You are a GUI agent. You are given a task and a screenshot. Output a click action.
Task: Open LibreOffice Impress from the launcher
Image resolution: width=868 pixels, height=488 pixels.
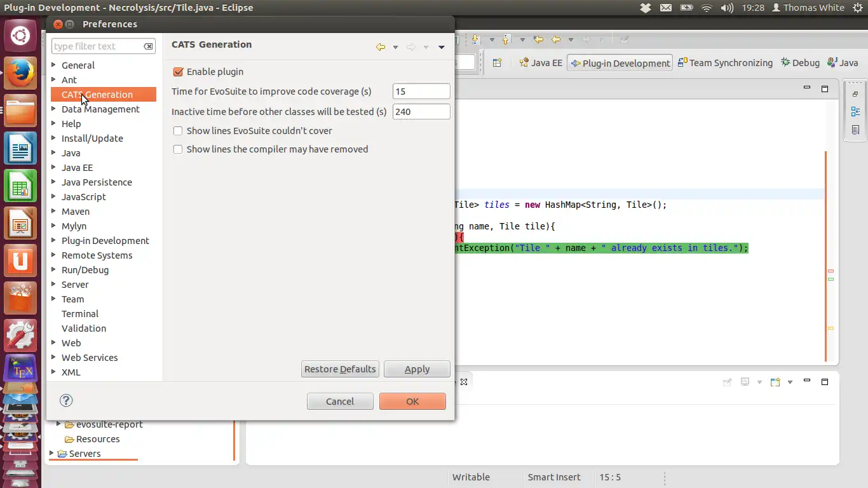click(20, 223)
